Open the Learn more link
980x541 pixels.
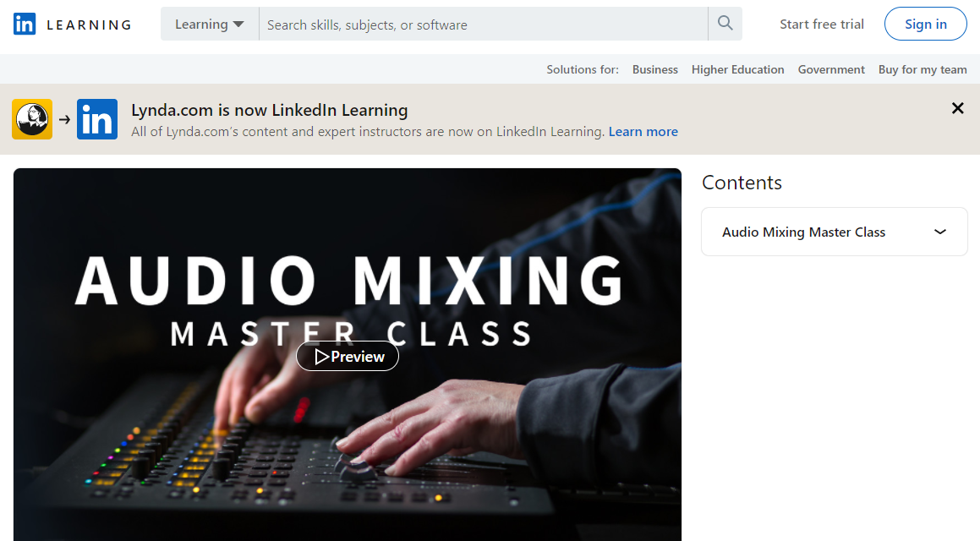643,131
